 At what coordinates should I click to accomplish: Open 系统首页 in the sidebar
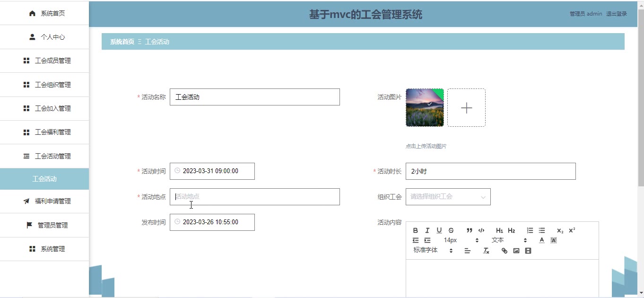click(44, 13)
